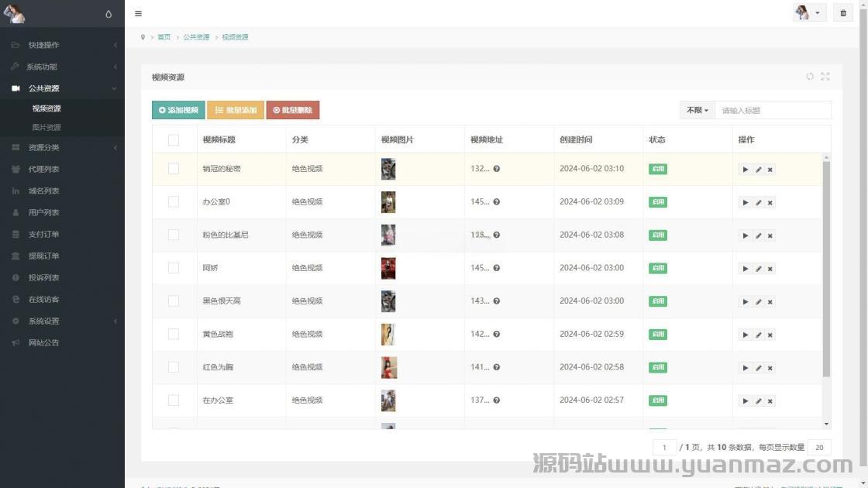868x488 pixels.
Task: Expand the 快捷操作 sidebar menu
Action: coord(62,45)
